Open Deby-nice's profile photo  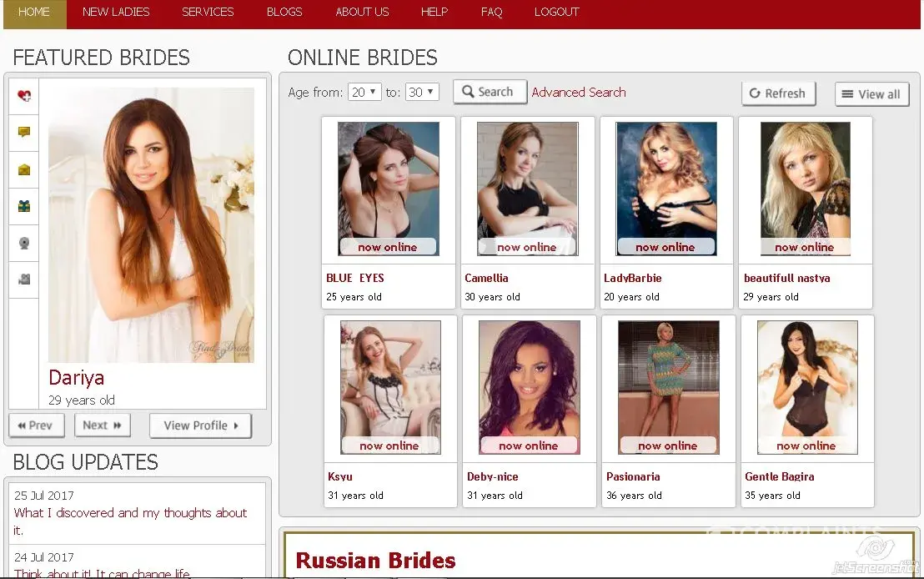[x=530, y=387]
